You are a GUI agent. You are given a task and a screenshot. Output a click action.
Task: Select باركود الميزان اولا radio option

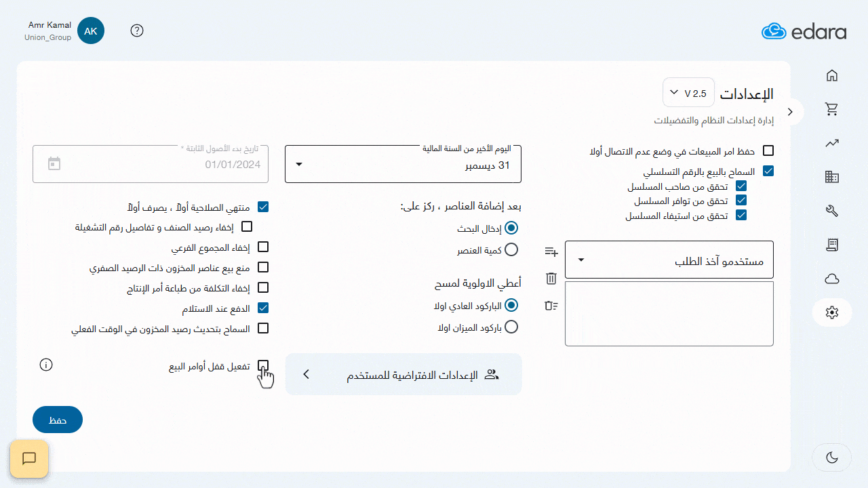tap(511, 327)
